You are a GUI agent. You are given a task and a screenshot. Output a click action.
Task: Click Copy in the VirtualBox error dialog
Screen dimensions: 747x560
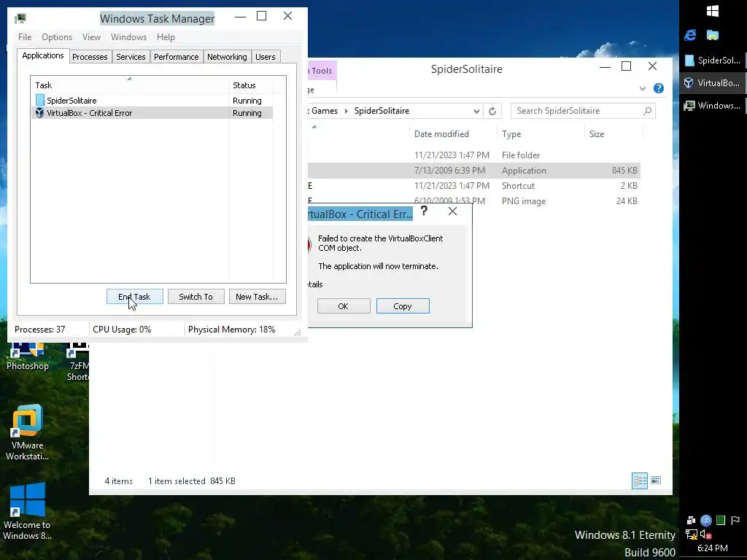[x=403, y=306]
